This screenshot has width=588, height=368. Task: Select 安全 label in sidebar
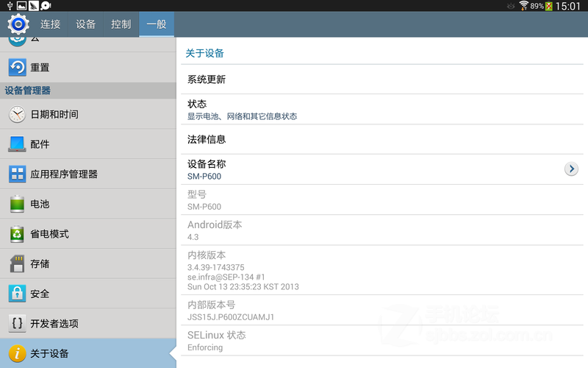coord(40,294)
